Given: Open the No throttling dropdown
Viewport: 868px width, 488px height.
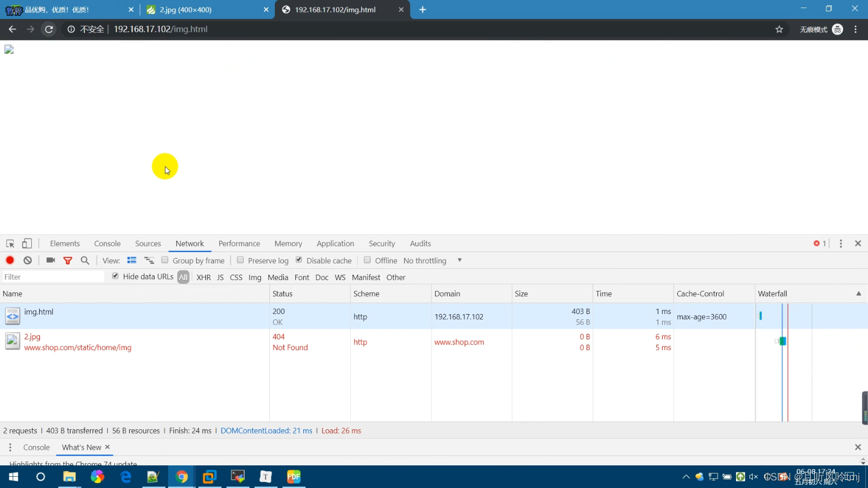Looking at the screenshot, I should 432,261.
